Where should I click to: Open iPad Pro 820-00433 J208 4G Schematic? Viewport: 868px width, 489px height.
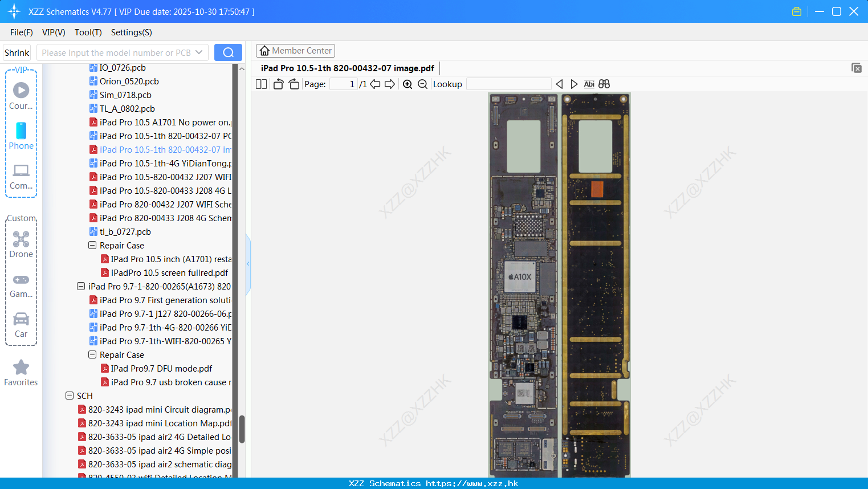pos(160,218)
